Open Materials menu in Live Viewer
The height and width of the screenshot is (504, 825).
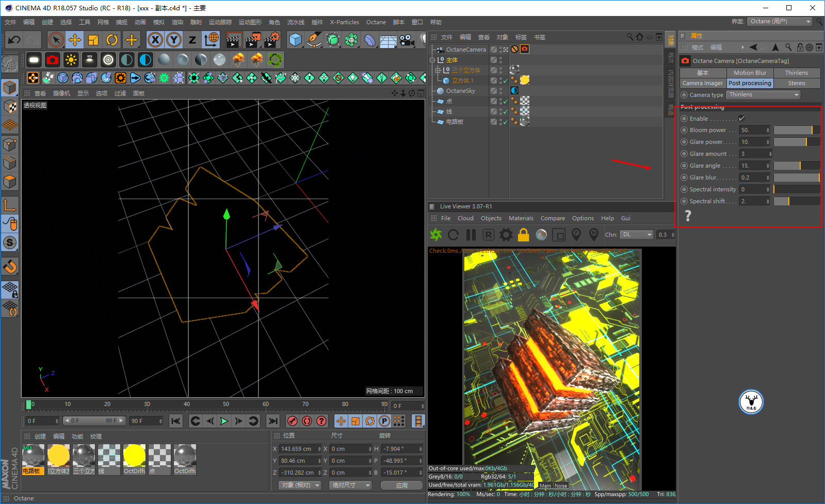[x=521, y=218]
